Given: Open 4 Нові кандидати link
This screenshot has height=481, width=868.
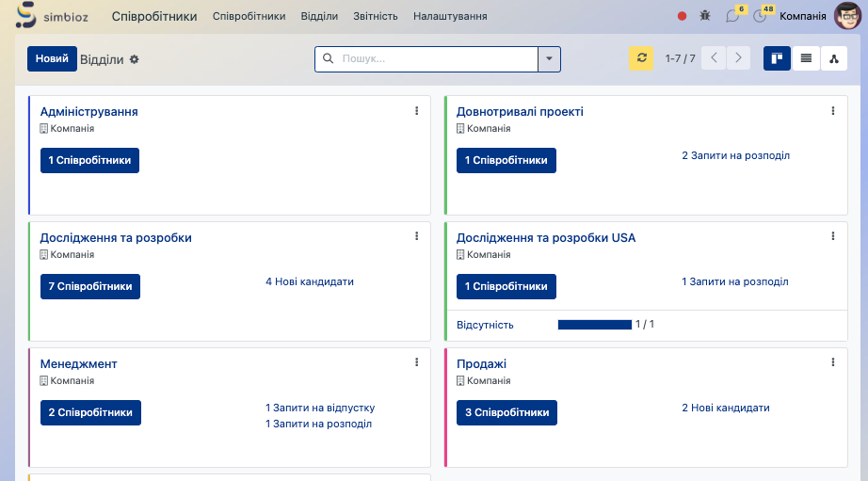Looking at the screenshot, I should pos(310,281).
